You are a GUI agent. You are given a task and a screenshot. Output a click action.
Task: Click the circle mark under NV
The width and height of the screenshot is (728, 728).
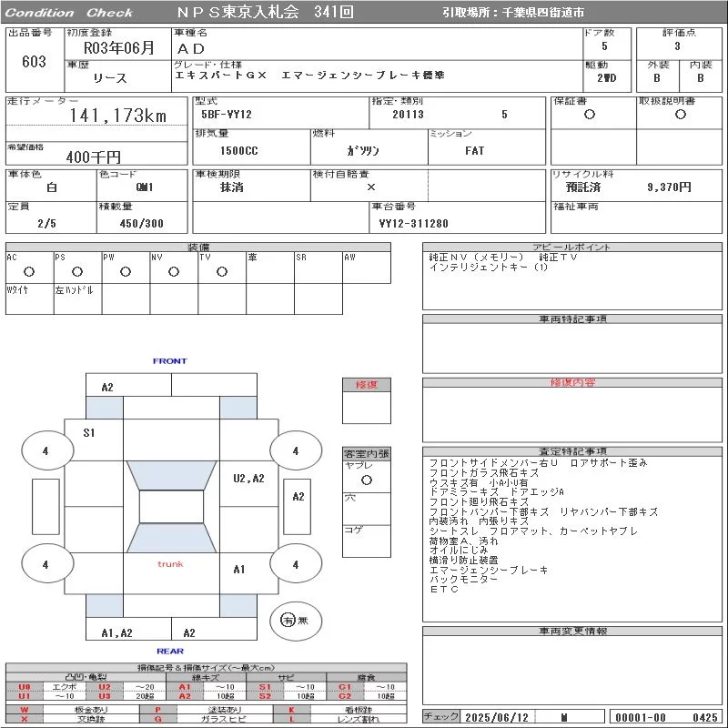(174, 271)
